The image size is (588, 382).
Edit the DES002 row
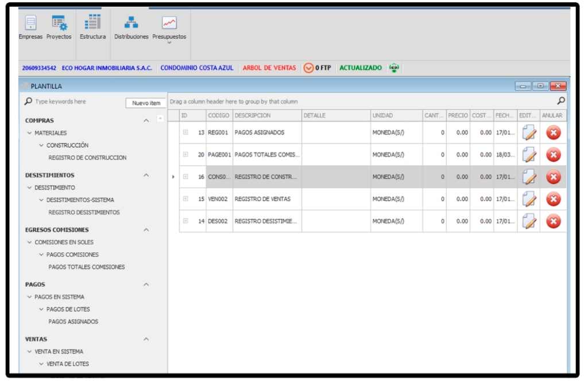point(529,221)
